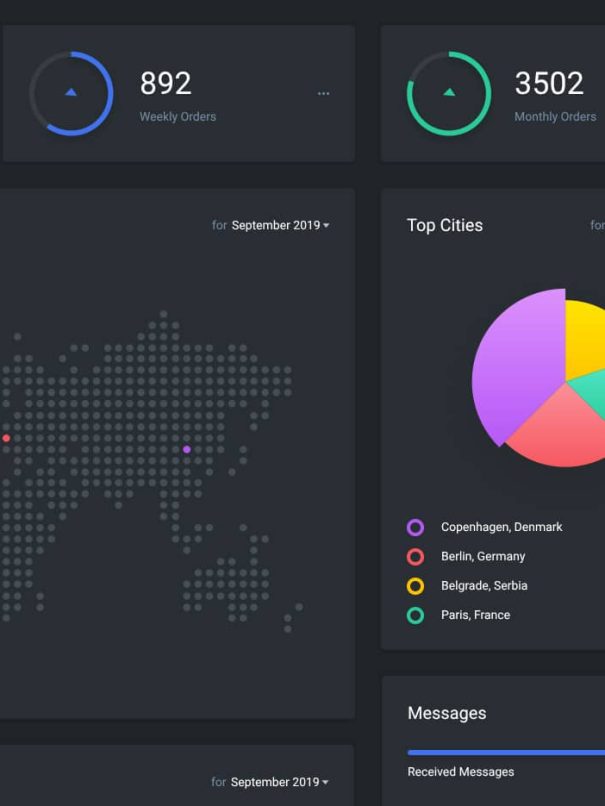Select the yellow pie chart slice

pyautogui.click(x=583, y=339)
